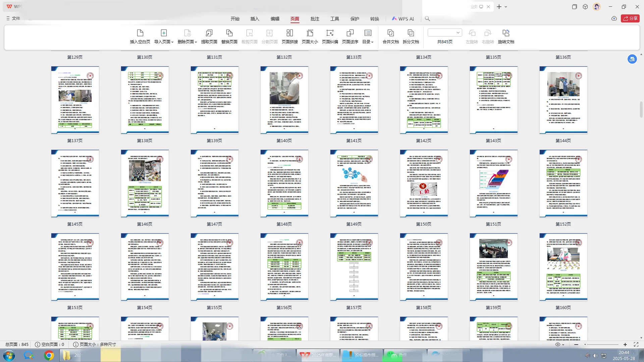Image resolution: width=644 pixels, height=362 pixels.
Task: Click the Insert Blank Page icon
Action: [x=140, y=33]
